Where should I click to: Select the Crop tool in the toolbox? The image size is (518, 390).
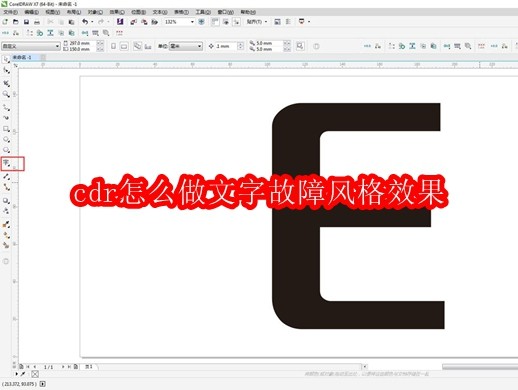[6, 83]
